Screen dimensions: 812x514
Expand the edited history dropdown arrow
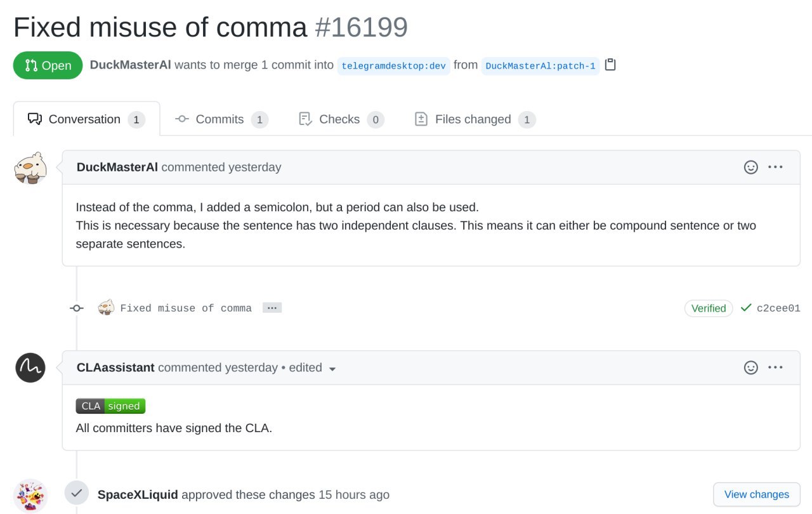pos(332,369)
